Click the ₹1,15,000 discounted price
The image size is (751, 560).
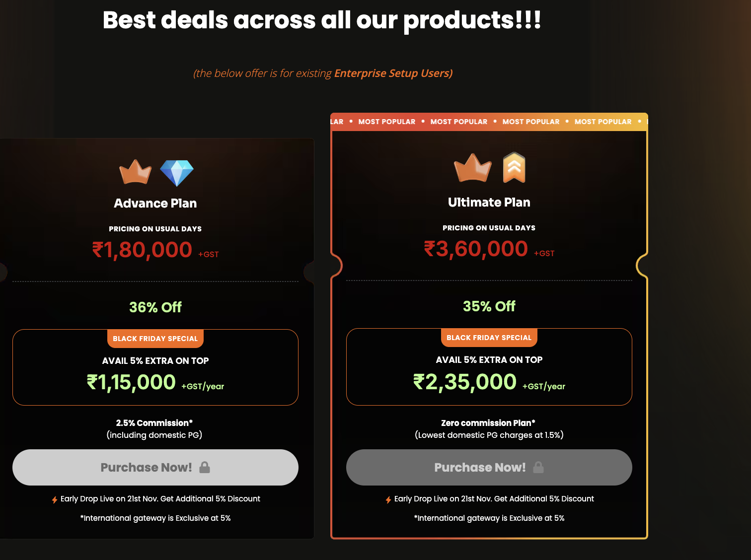coord(132,382)
